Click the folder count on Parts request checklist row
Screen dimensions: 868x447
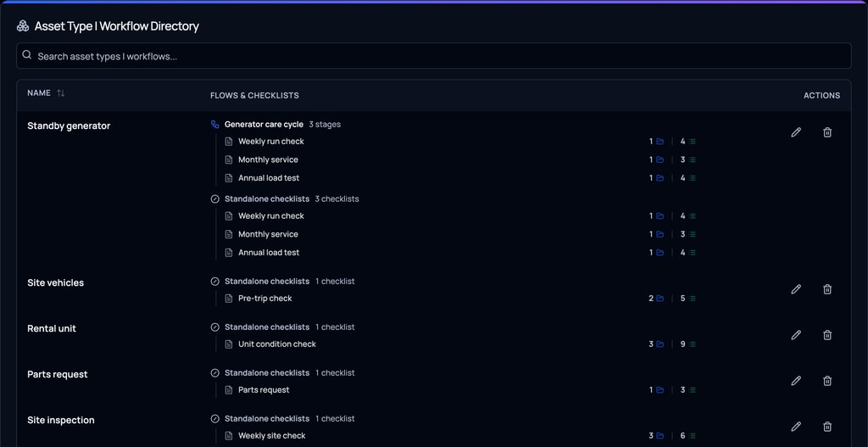click(x=652, y=390)
